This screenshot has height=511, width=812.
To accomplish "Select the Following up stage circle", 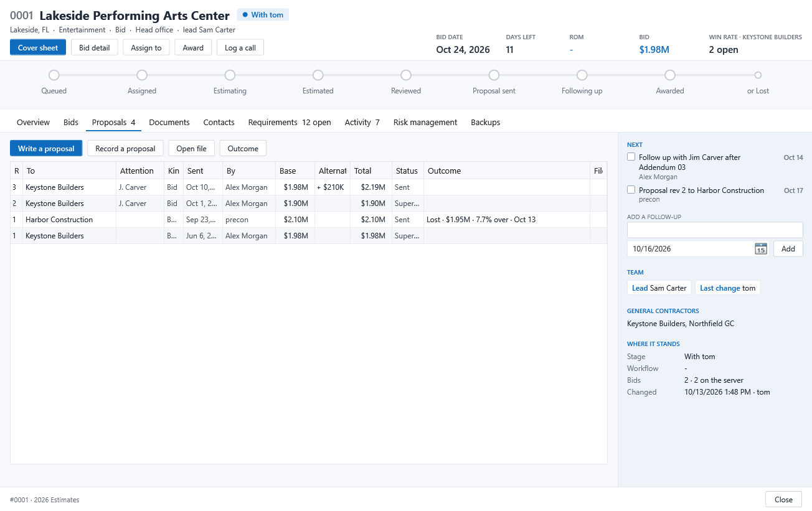I will [x=582, y=75].
